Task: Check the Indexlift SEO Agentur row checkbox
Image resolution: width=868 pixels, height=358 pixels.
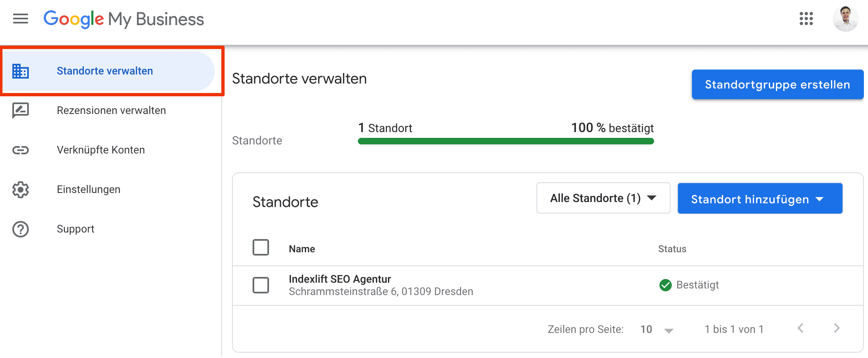Action: (x=261, y=285)
